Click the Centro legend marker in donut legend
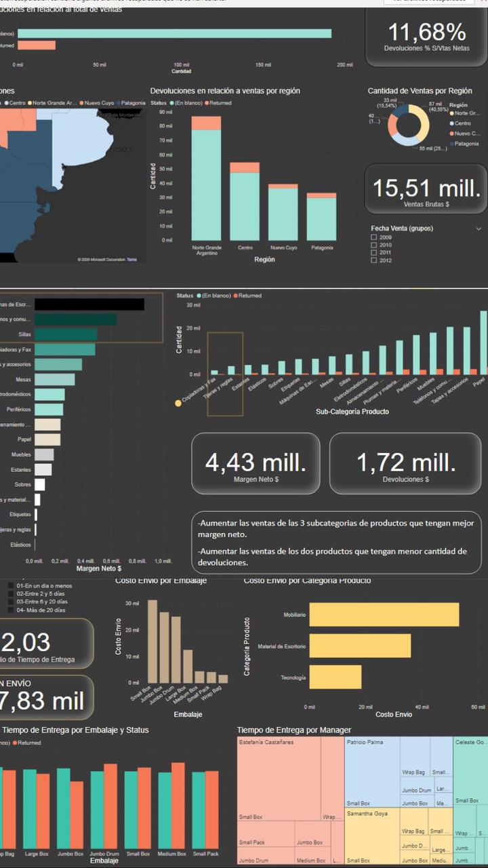 click(x=452, y=123)
